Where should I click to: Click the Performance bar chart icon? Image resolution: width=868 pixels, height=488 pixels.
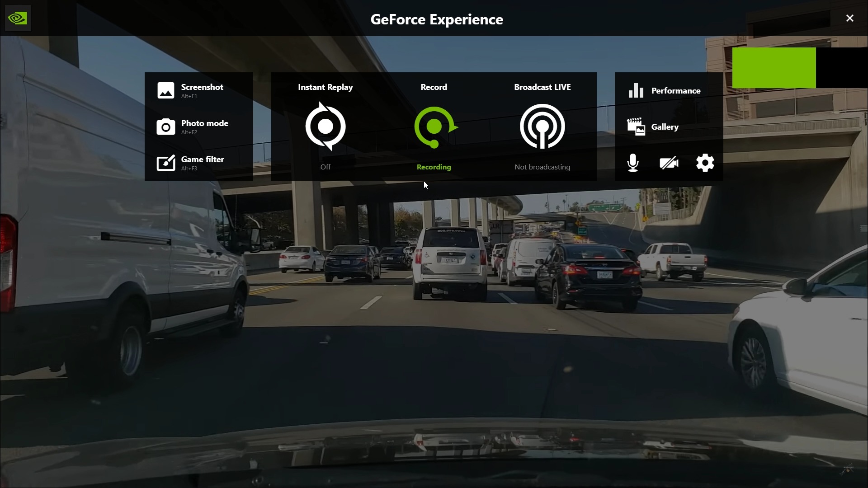[x=636, y=91]
